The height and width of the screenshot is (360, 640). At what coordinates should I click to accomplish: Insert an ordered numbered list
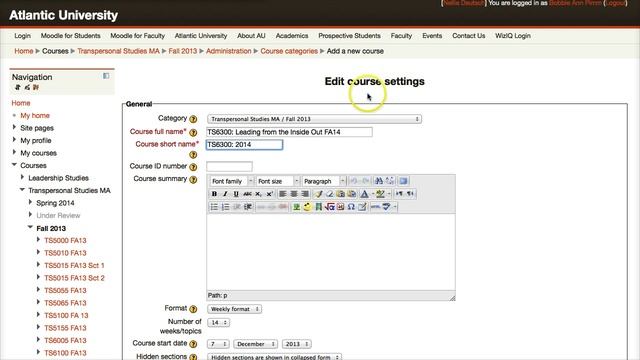coord(225,207)
